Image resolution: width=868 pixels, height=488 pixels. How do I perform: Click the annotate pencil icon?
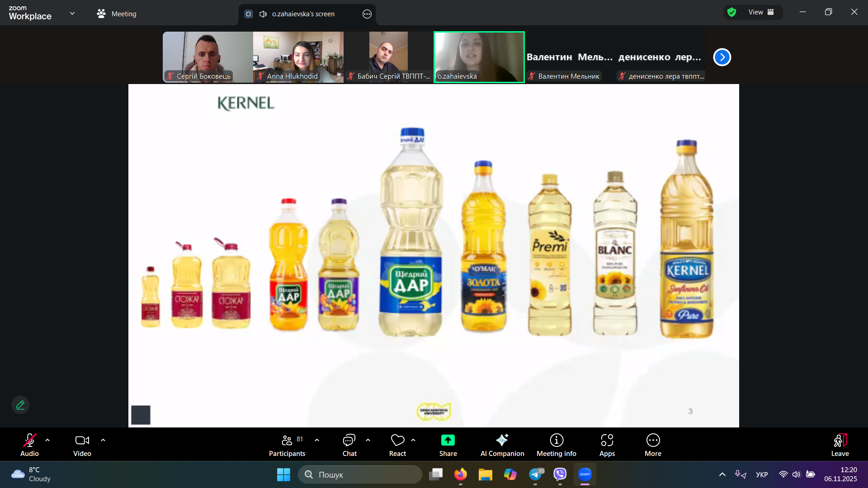[x=20, y=405]
